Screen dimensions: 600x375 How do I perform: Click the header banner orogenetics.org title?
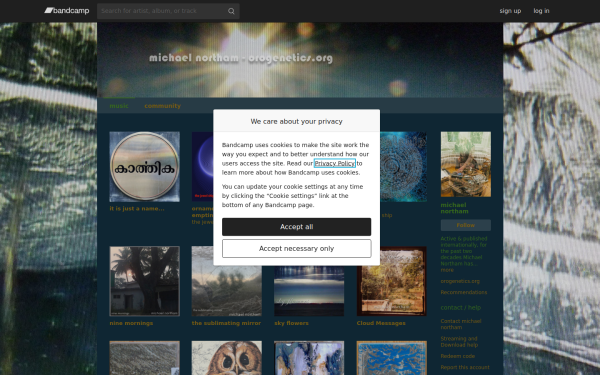(x=241, y=58)
